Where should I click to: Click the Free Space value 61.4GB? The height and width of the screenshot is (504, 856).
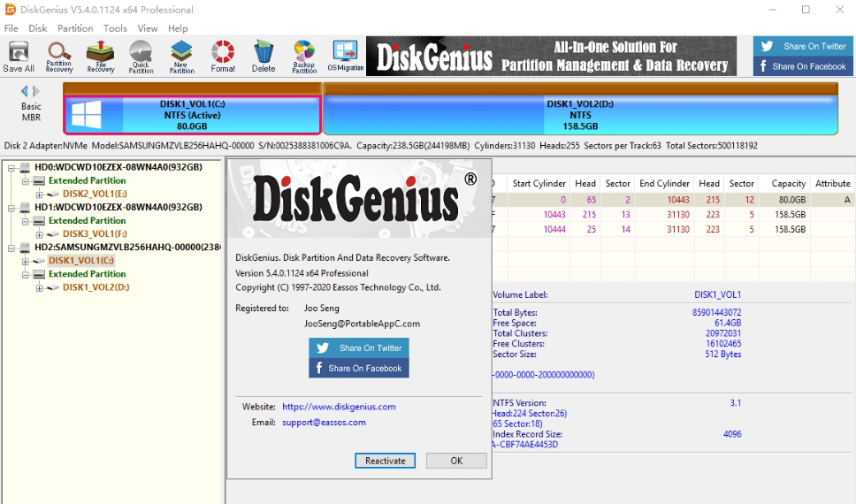click(728, 324)
